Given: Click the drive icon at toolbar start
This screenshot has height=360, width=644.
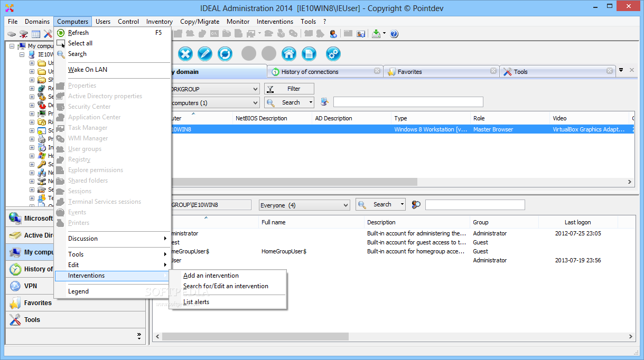Looking at the screenshot, I should click(x=12, y=34).
